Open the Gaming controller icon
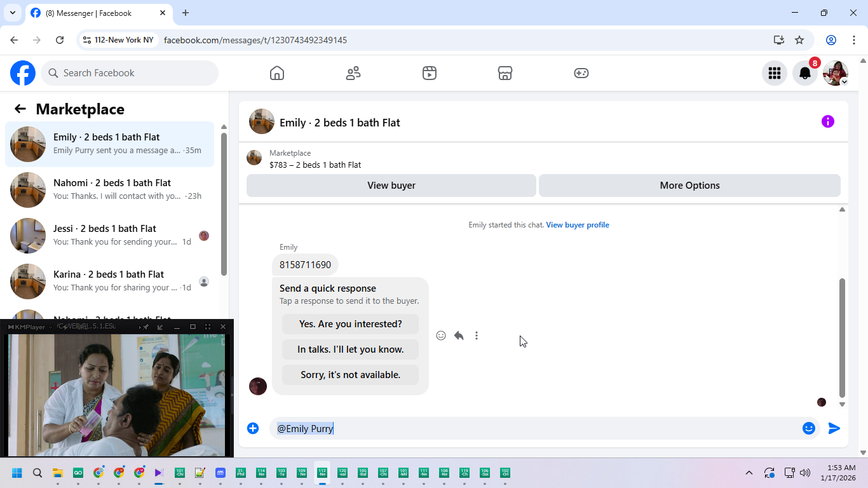The image size is (868, 488). [x=581, y=73]
